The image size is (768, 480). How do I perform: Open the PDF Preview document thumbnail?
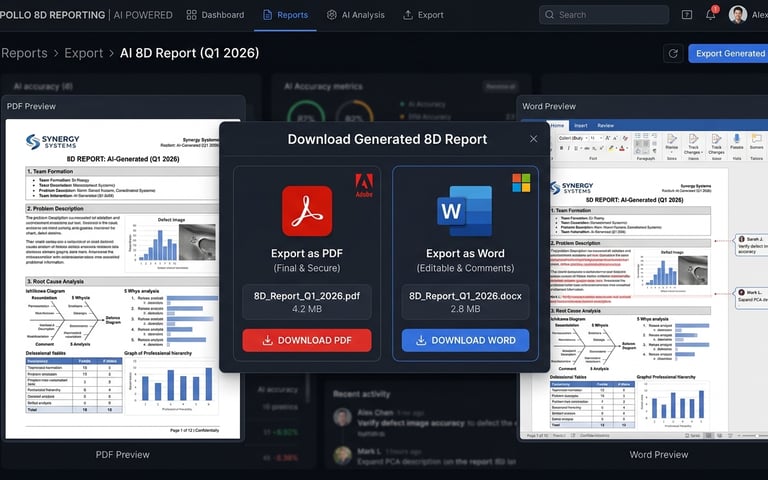(122, 279)
